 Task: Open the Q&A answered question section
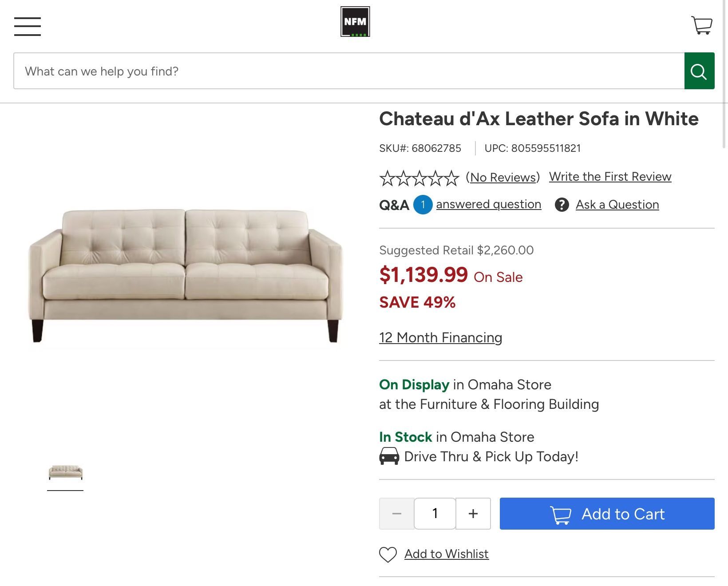click(488, 205)
